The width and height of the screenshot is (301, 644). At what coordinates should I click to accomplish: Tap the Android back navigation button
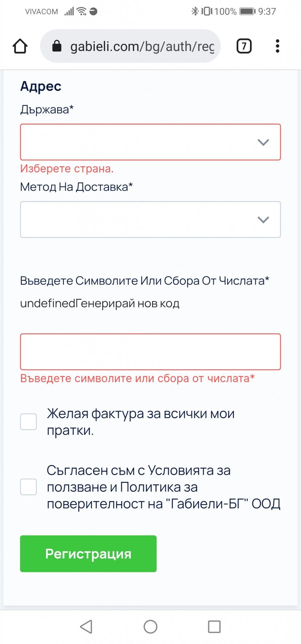[86, 627]
